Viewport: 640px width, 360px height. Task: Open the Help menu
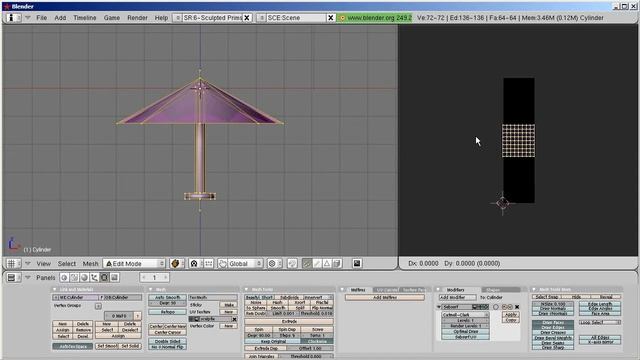(161, 18)
